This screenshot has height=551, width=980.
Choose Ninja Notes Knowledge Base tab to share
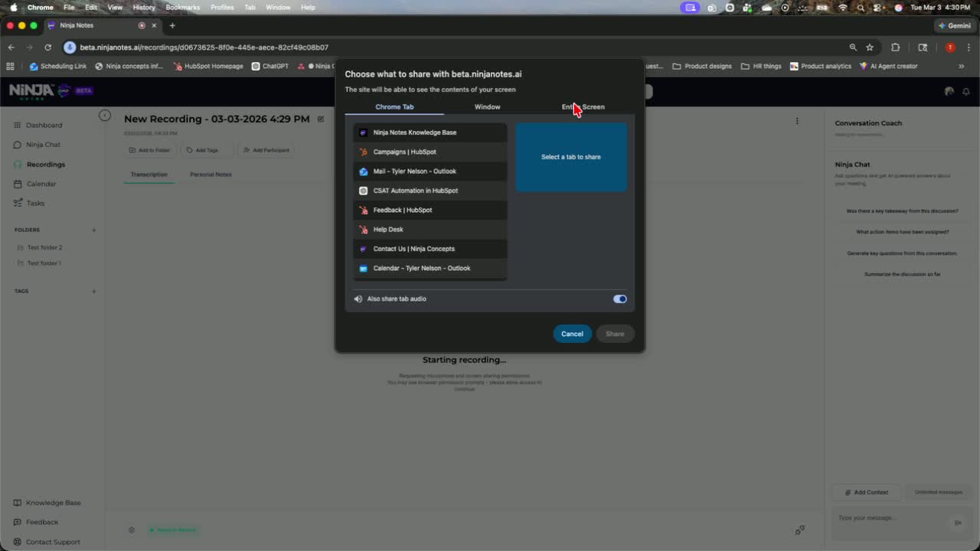pyautogui.click(x=430, y=132)
